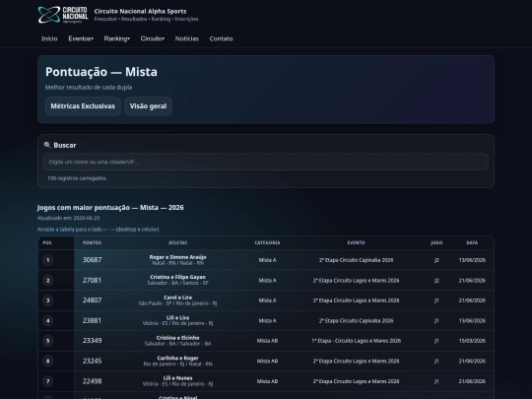
Task: Click the Circuito Nacional Alpha Sports title
Action: click(140, 11)
